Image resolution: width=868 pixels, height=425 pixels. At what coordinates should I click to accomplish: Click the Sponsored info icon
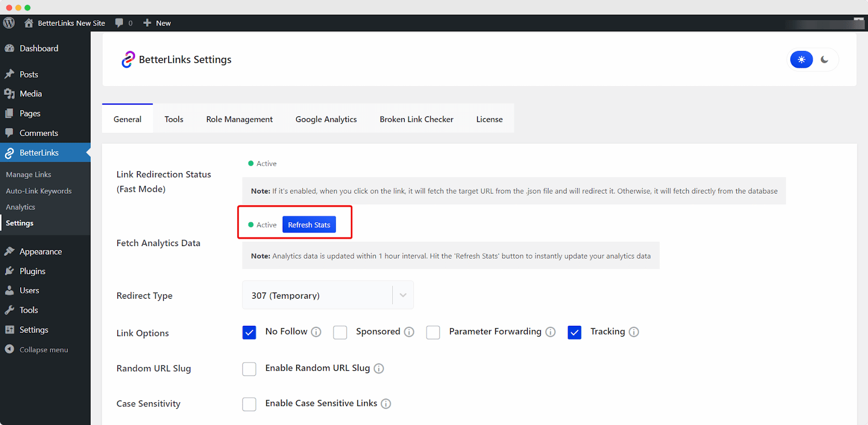pos(409,332)
